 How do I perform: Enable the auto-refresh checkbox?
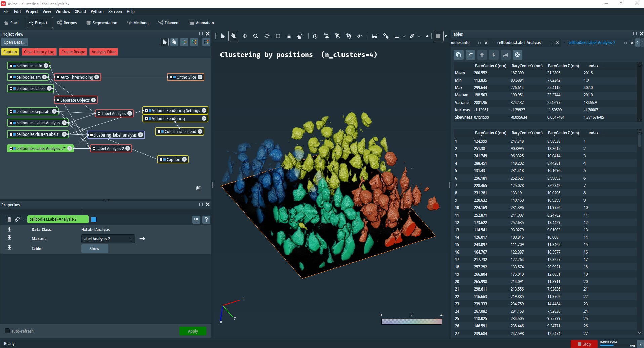coord(7,331)
